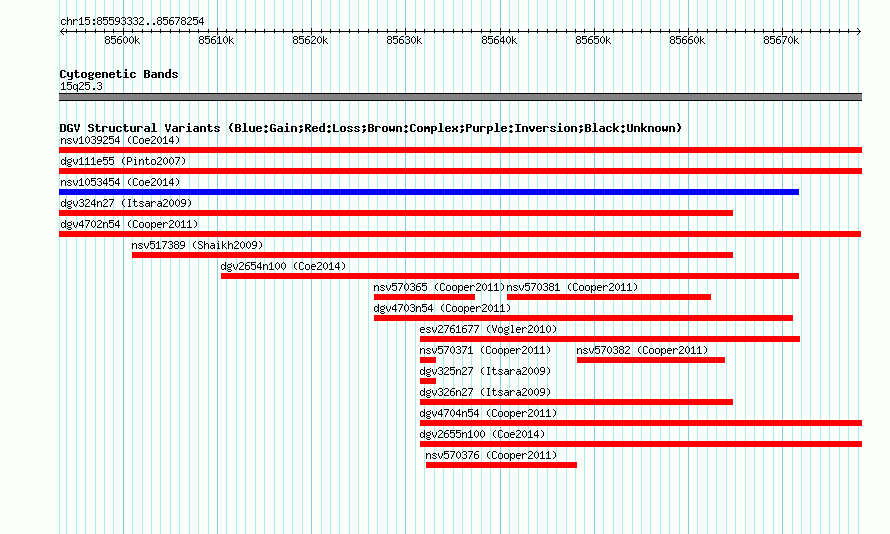Open the dgv2654n100 (Coe2014) label
Image resolution: width=890 pixels, height=534 pixels.
pyautogui.click(x=283, y=266)
